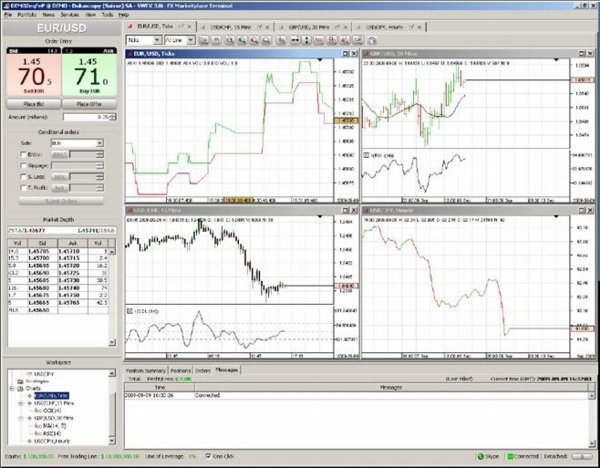Open the File menu
Viewport: 600px width, 468px height.
pyautogui.click(x=8, y=15)
